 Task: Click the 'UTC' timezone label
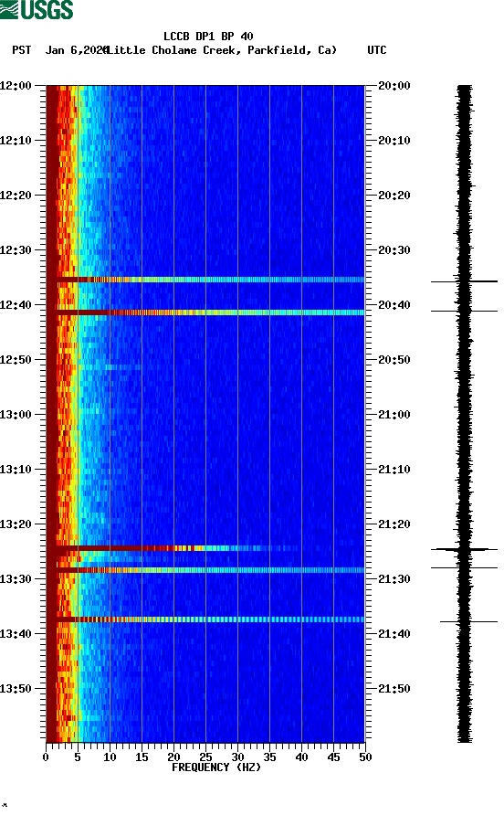tap(377, 50)
